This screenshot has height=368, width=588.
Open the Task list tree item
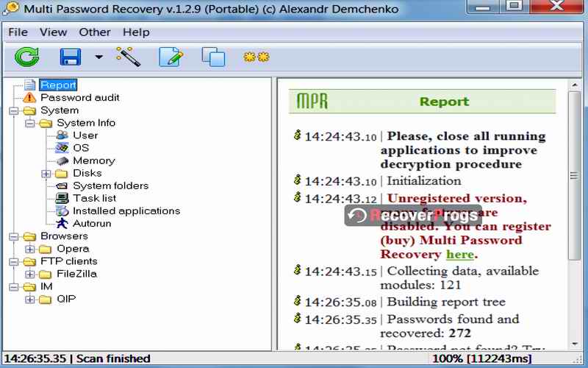click(94, 198)
